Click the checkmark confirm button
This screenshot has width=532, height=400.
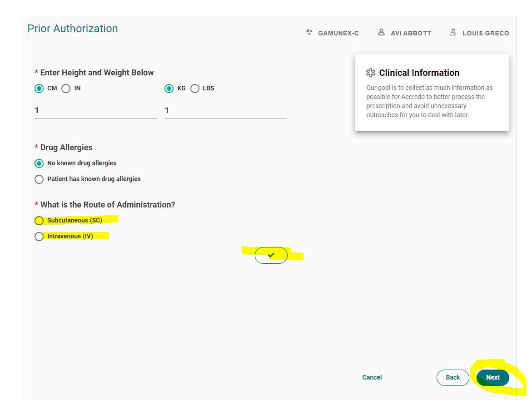pos(271,255)
